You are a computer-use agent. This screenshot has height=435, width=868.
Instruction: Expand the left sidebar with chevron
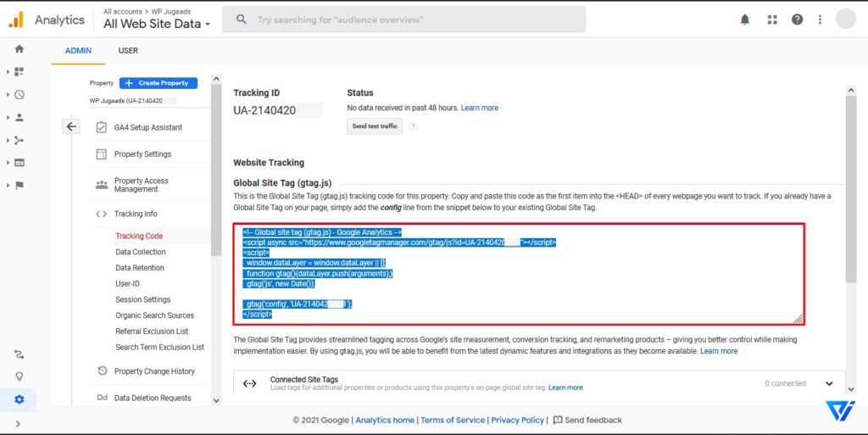[19, 423]
